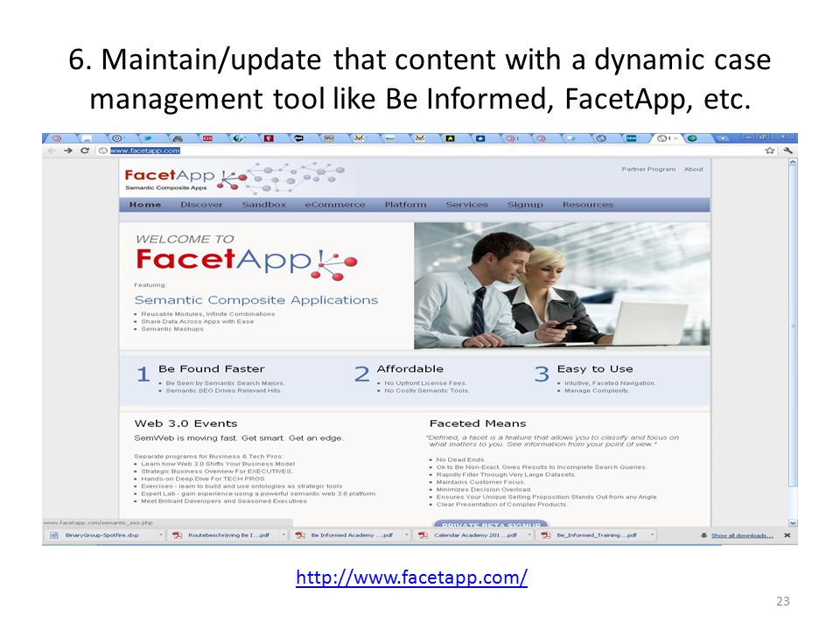Click Show all downloads link
The width and height of the screenshot is (840, 630).
click(x=742, y=535)
